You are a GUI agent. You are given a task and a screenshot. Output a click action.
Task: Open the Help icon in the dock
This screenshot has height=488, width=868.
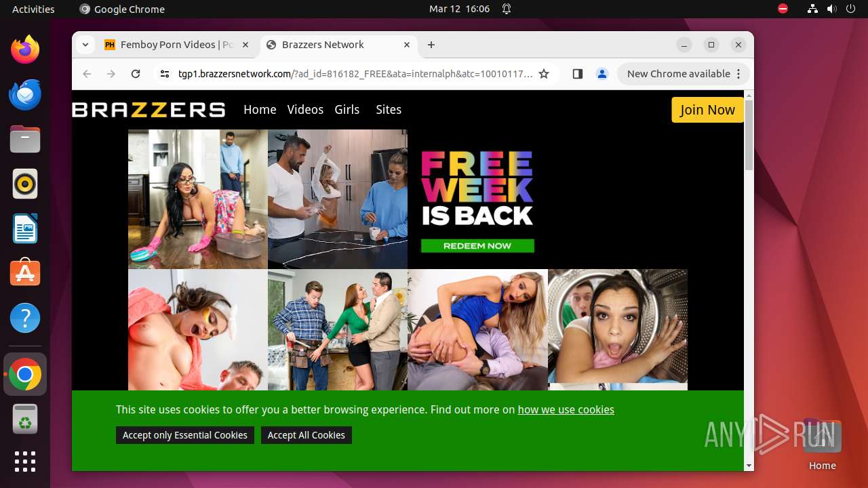[25, 318]
